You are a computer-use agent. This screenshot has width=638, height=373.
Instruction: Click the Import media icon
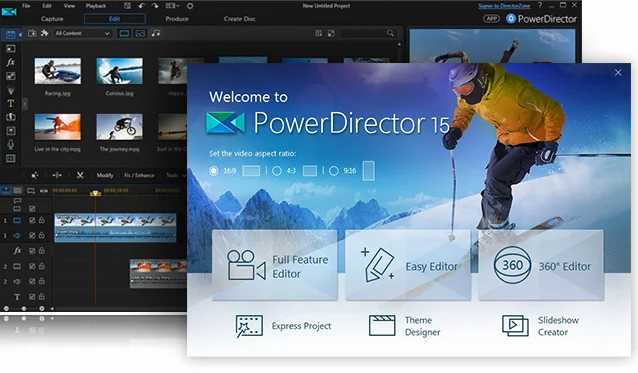[x=32, y=33]
